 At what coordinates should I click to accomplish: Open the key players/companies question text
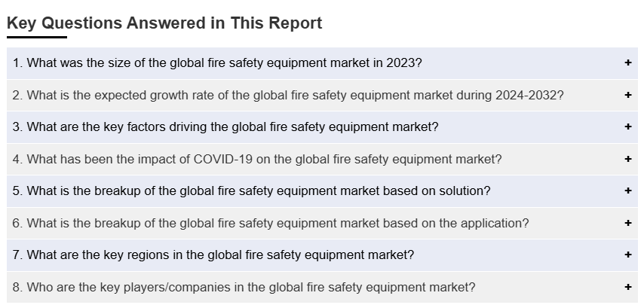pos(244,287)
